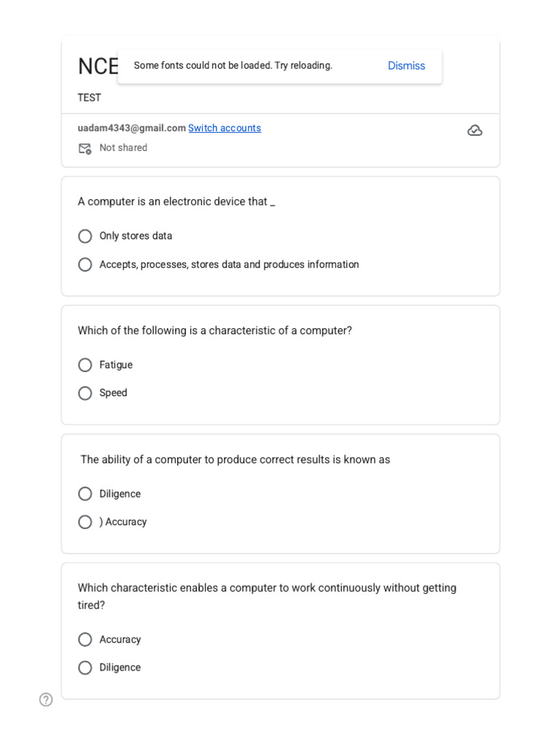
Task: Click the Not shared email icon
Action: pos(85,149)
